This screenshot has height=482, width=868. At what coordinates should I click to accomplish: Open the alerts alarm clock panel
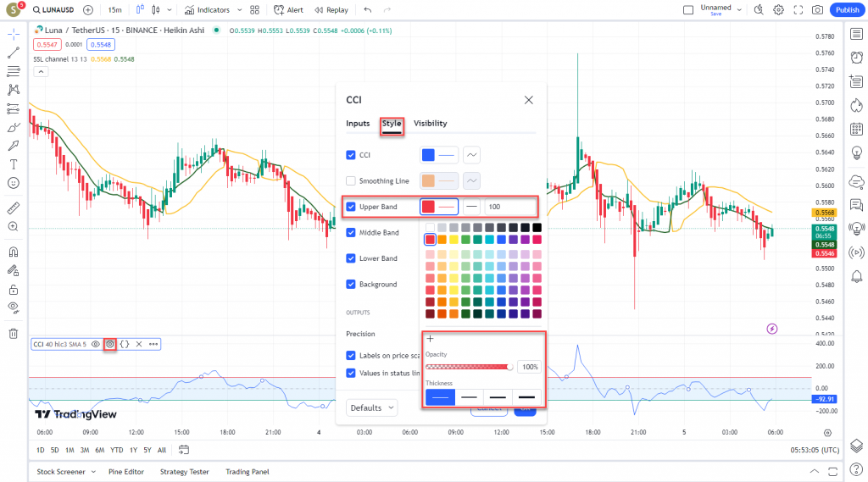(x=856, y=58)
